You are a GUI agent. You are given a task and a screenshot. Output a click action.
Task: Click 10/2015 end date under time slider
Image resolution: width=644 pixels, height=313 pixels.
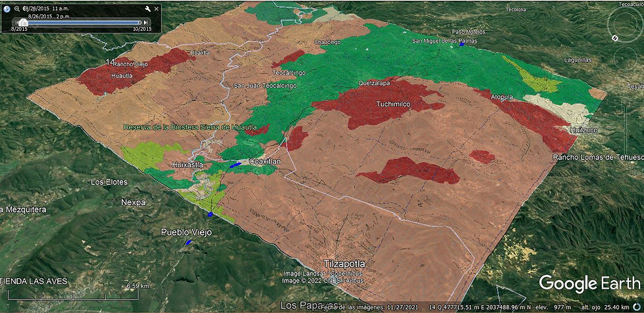[142, 29]
